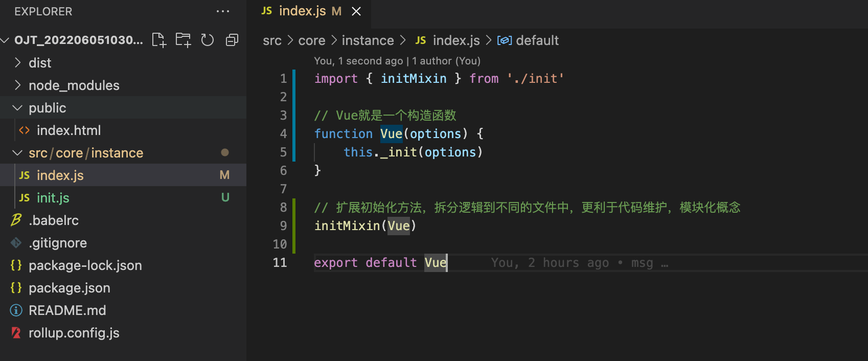Viewport: 868px width, 361px height.
Task: Close the index.js editor tab
Action: [x=356, y=11]
